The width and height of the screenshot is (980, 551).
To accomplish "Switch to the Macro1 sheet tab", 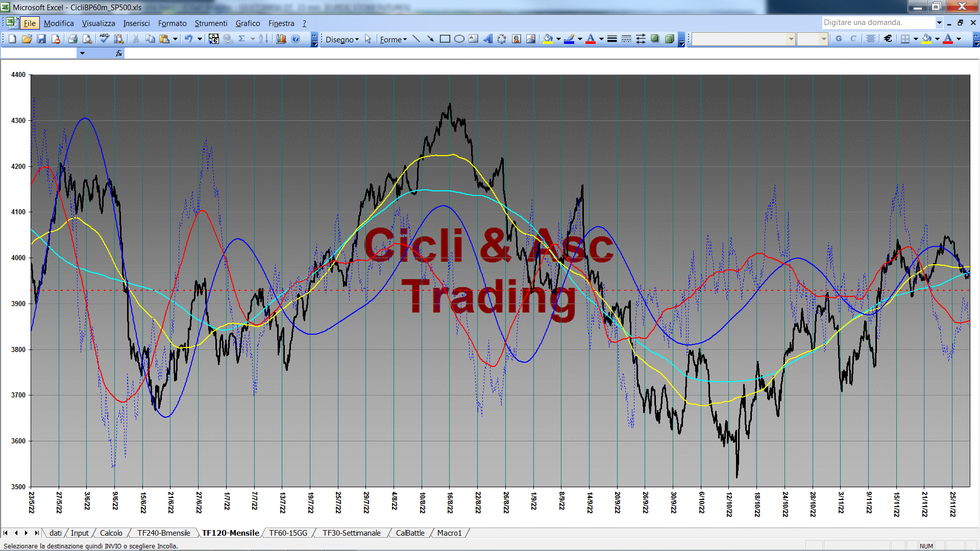I will point(449,533).
